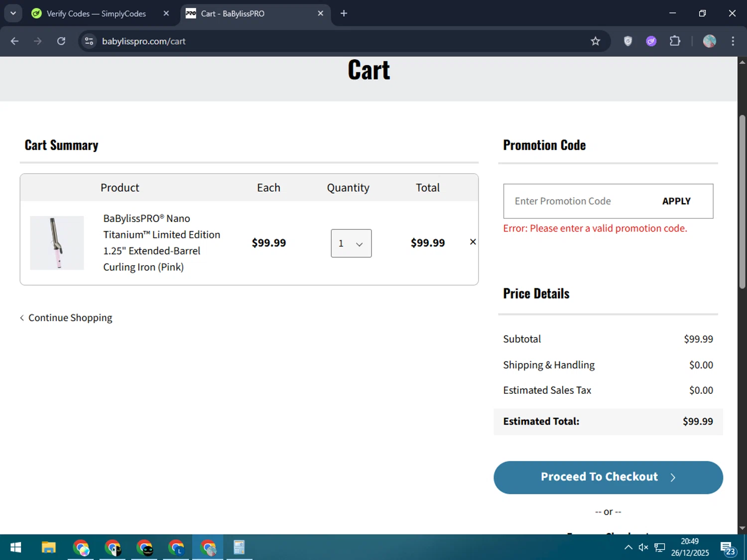The height and width of the screenshot is (560, 747).
Task: Open the shield extension icon
Action: 628,41
